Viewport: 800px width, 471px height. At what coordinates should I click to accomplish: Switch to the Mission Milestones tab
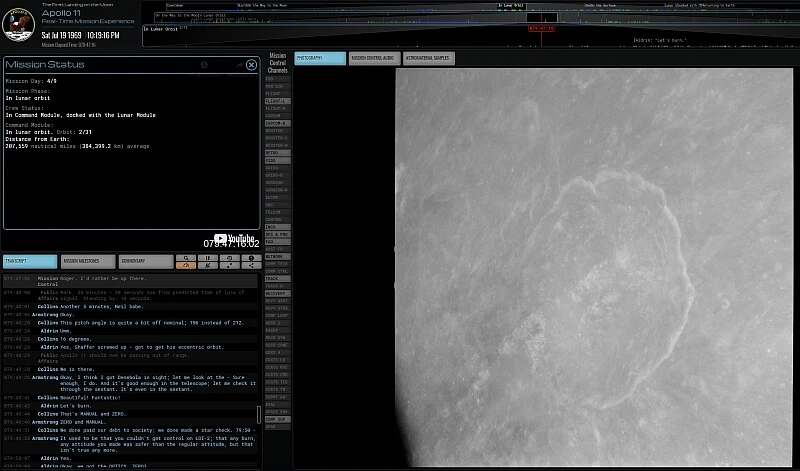(88, 261)
